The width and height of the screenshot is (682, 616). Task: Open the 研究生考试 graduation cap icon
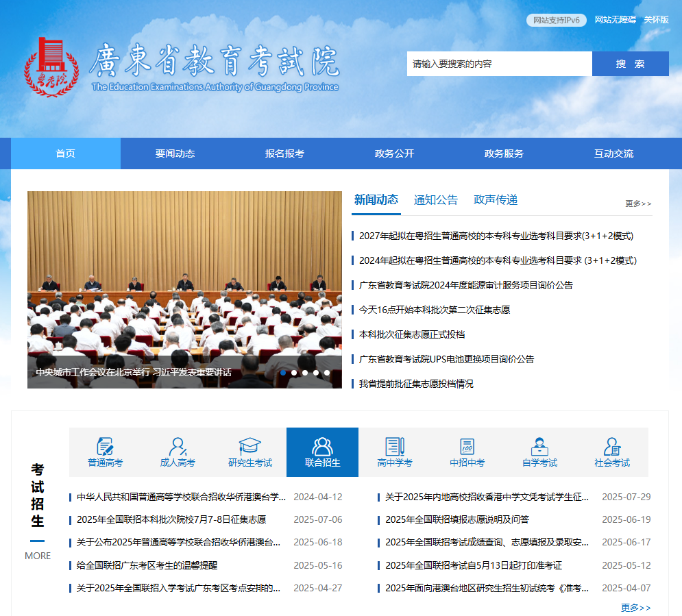tap(250, 447)
